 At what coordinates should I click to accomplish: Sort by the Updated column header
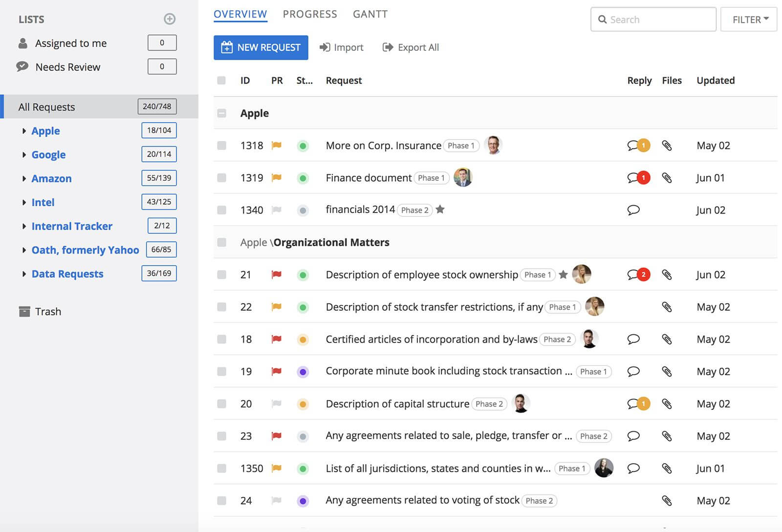tap(716, 80)
